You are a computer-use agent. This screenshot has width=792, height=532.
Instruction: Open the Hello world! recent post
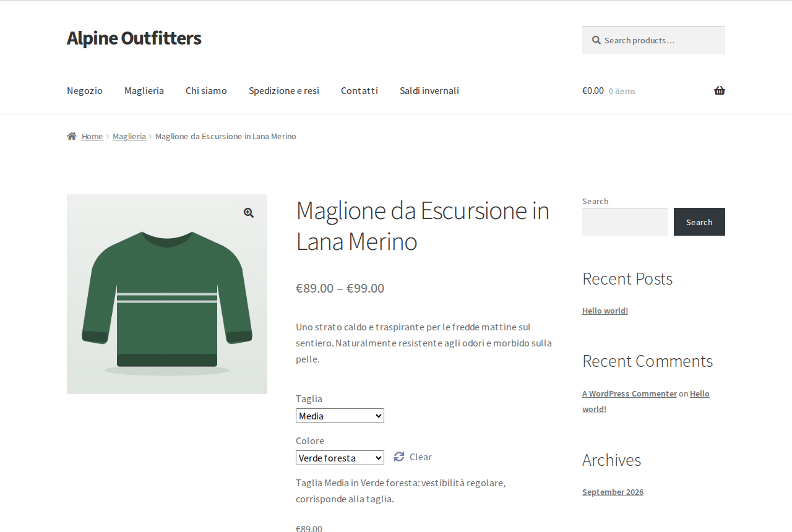tap(605, 311)
